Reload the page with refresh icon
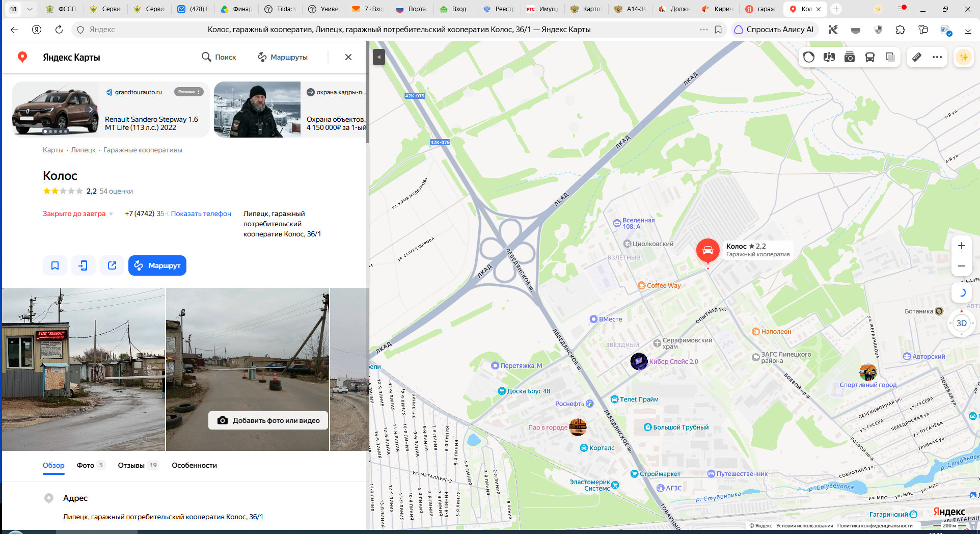 [59, 30]
